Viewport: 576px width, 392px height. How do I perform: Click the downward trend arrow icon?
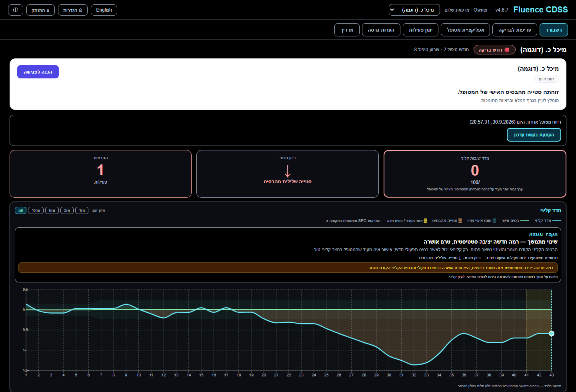288,171
